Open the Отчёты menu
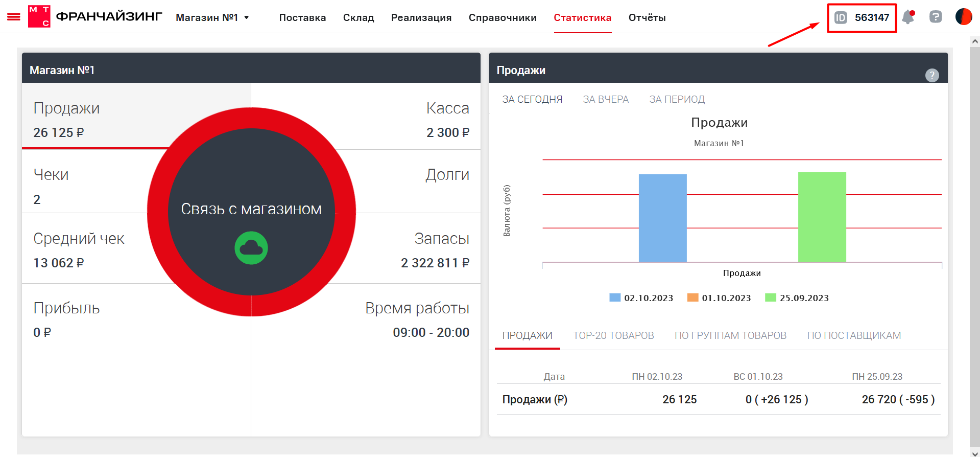This screenshot has height=457, width=980. [x=647, y=17]
